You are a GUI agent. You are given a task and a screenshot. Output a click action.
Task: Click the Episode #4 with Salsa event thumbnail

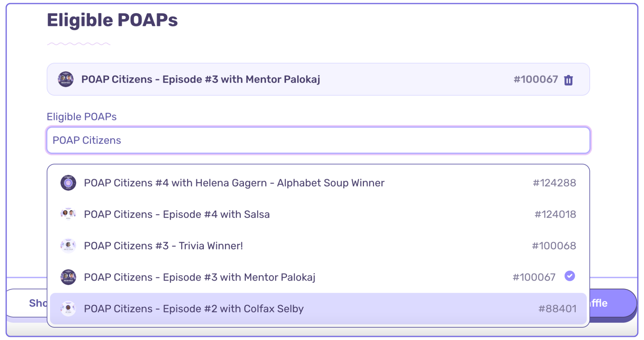pyautogui.click(x=68, y=214)
